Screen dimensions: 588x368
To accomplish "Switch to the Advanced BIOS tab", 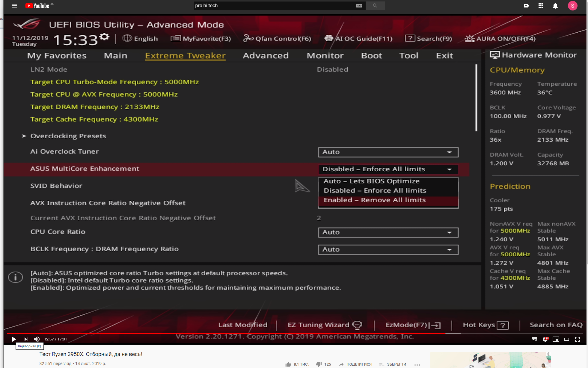I will click(266, 56).
